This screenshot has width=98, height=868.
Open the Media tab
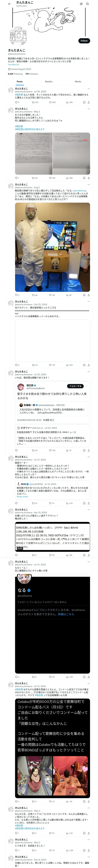(x=78, y=82)
